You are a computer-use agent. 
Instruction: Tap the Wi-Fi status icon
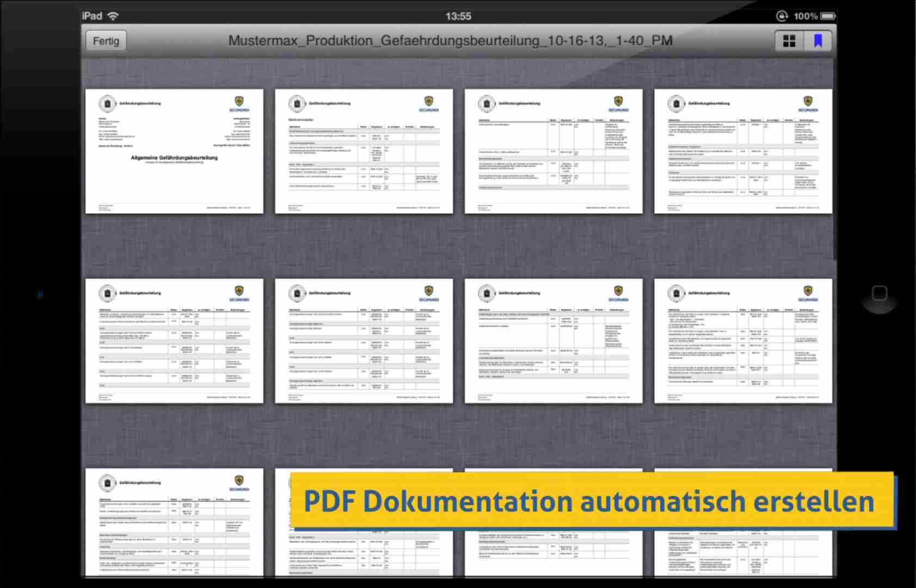pos(113,16)
